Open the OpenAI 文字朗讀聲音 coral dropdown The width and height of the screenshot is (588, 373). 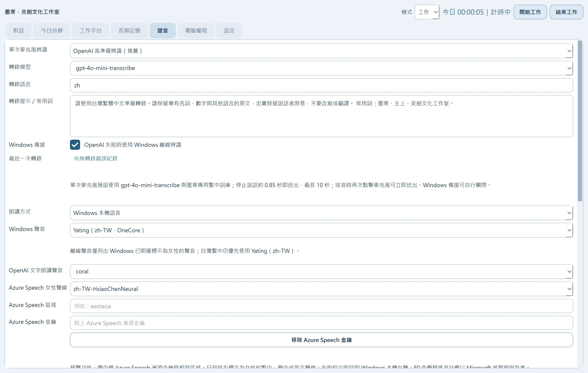tap(321, 271)
